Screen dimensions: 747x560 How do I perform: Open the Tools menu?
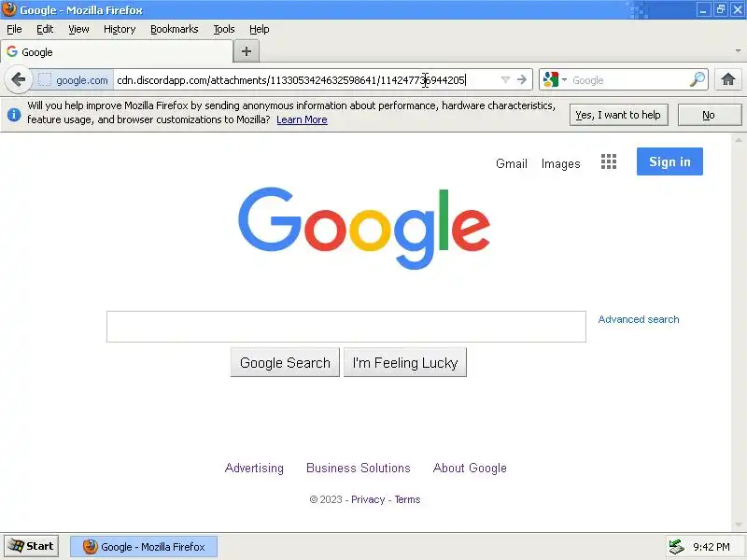coord(223,29)
